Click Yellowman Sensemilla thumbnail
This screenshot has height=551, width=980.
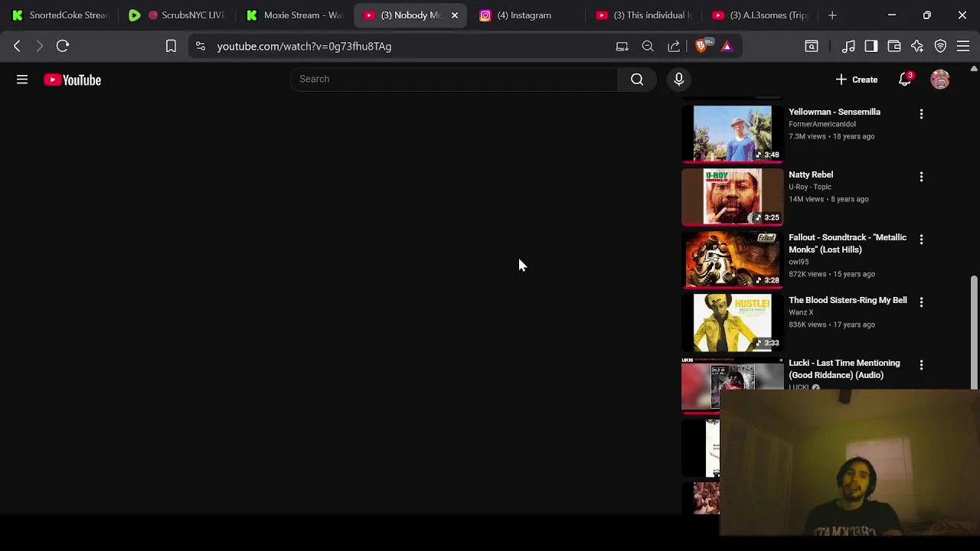pyautogui.click(x=733, y=133)
